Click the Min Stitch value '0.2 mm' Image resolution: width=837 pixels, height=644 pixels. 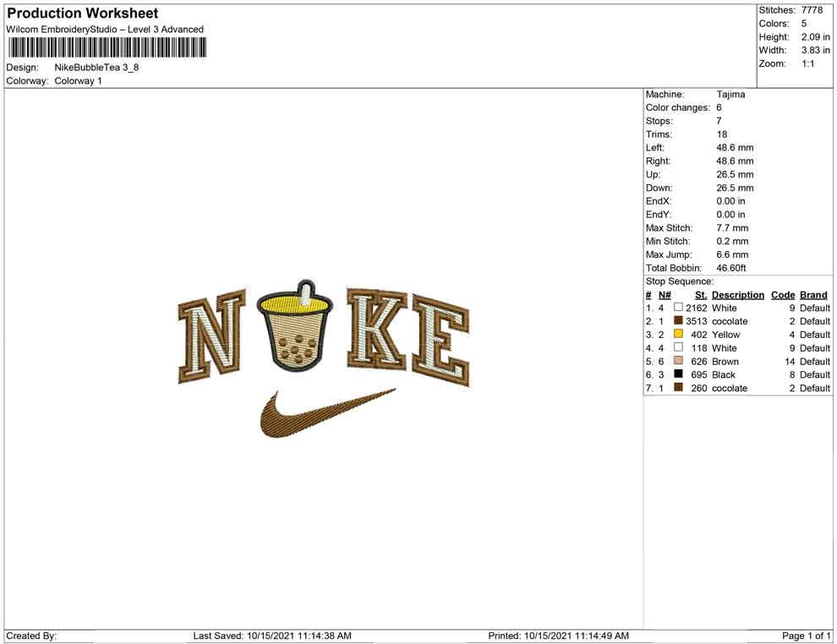coord(732,241)
